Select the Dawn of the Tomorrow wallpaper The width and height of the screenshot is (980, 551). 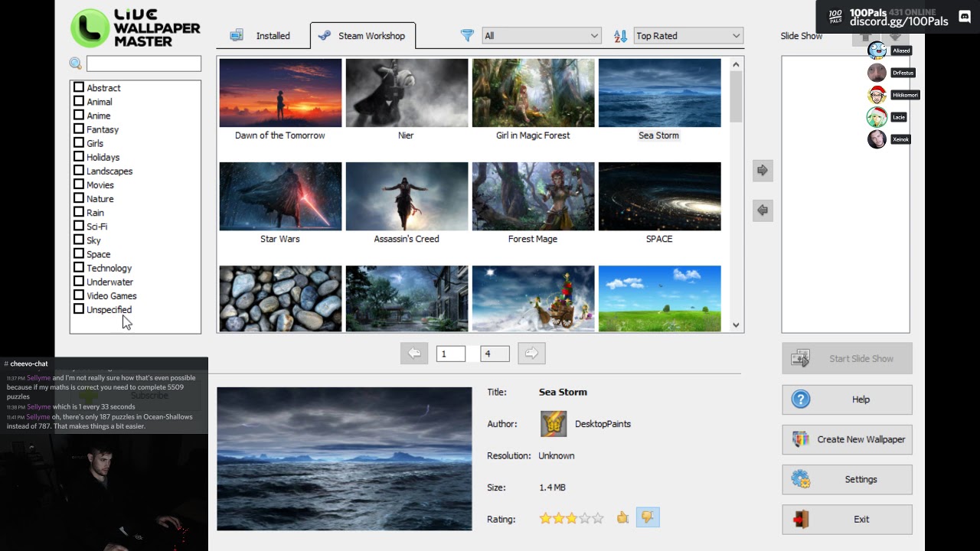(280, 93)
